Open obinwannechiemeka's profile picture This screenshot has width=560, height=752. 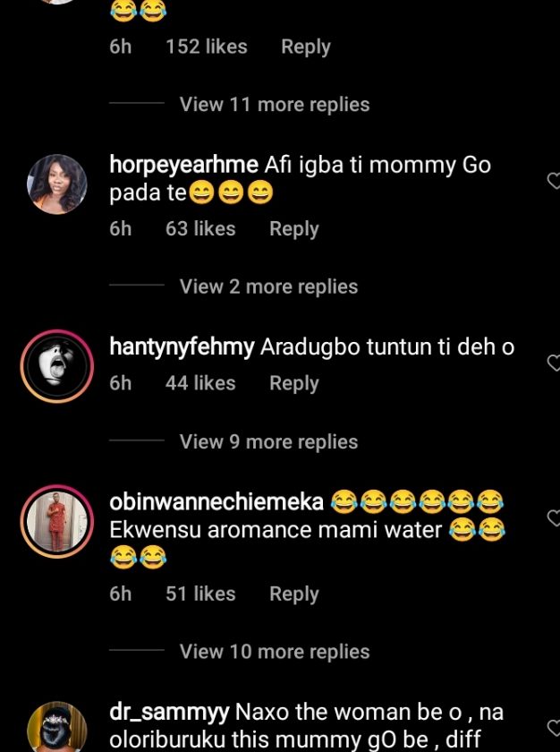coord(57,521)
